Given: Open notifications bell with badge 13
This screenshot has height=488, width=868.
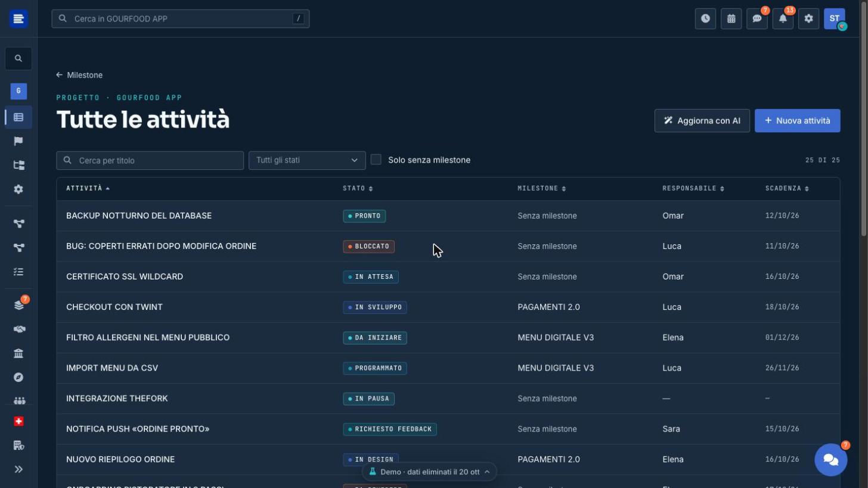Looking at the screenshot, I should 783,18.
